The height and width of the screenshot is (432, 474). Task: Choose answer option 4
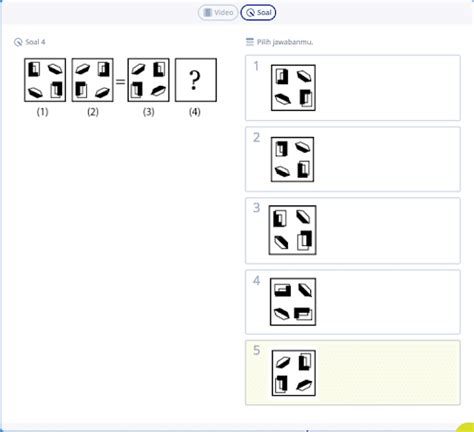pos(353,302)
